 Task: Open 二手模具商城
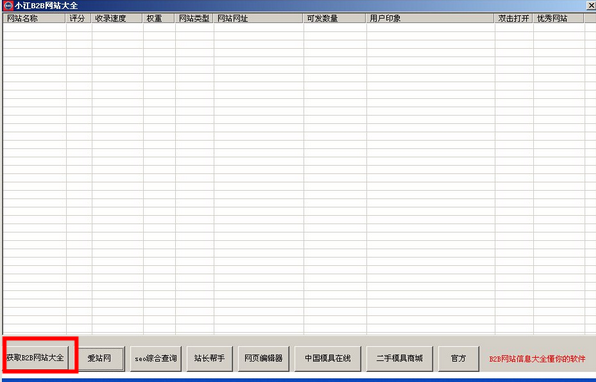(399, 358)
